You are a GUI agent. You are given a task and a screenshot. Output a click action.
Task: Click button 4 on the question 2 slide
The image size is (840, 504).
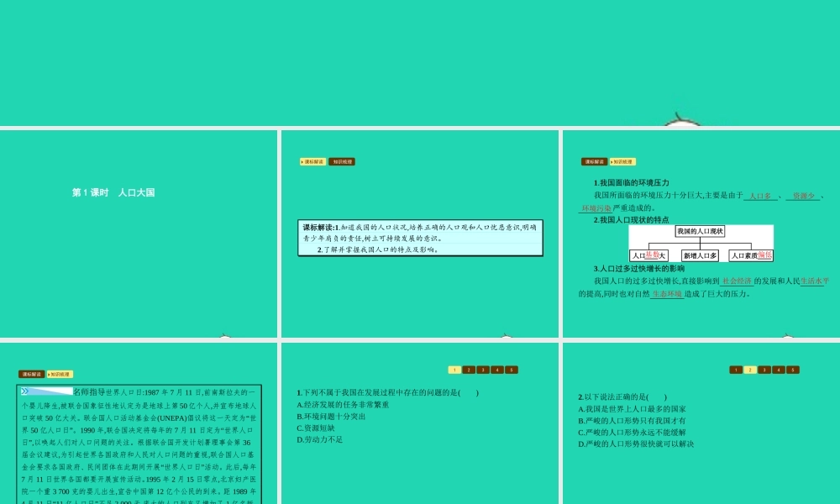click(779, 370)
